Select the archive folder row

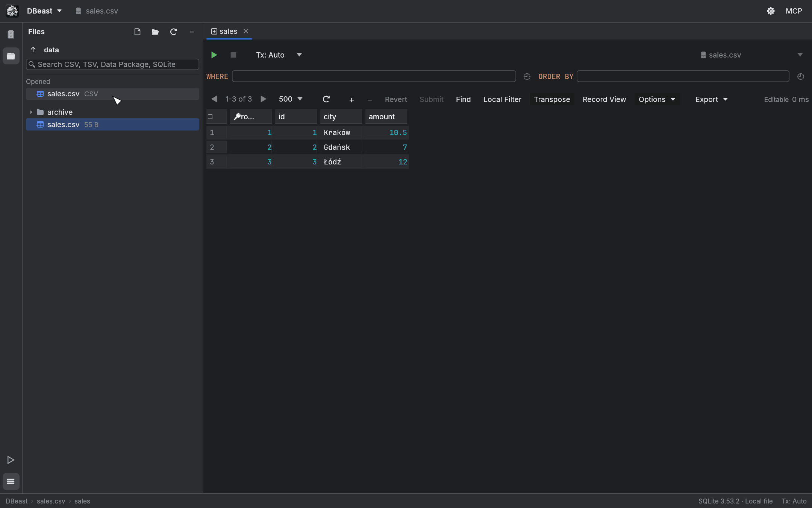tap(112, 112)
